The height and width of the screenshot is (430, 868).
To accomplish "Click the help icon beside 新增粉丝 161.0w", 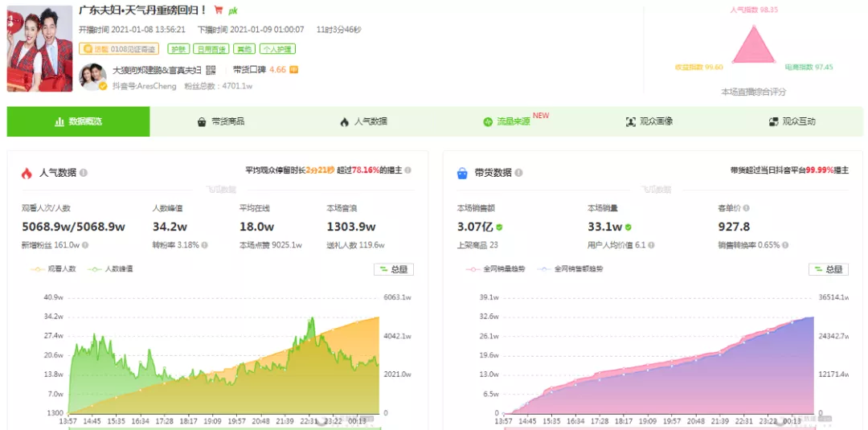I will tap(85, 245).
